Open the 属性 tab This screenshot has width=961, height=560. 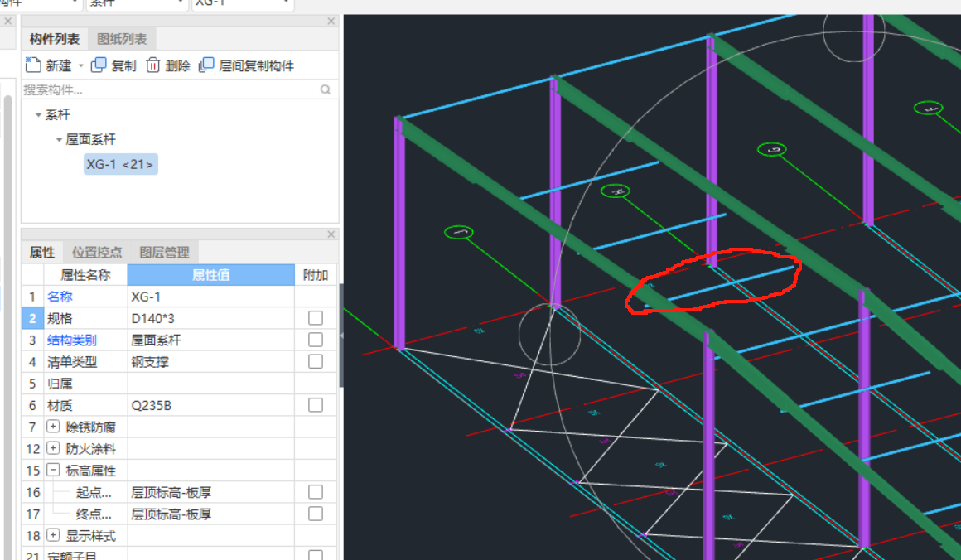(x=42, y=252)
